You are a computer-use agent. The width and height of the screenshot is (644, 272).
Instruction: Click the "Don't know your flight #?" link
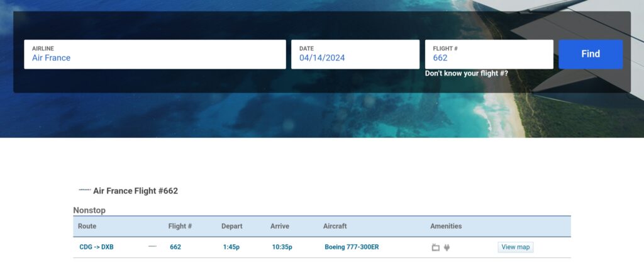point(466,74)
